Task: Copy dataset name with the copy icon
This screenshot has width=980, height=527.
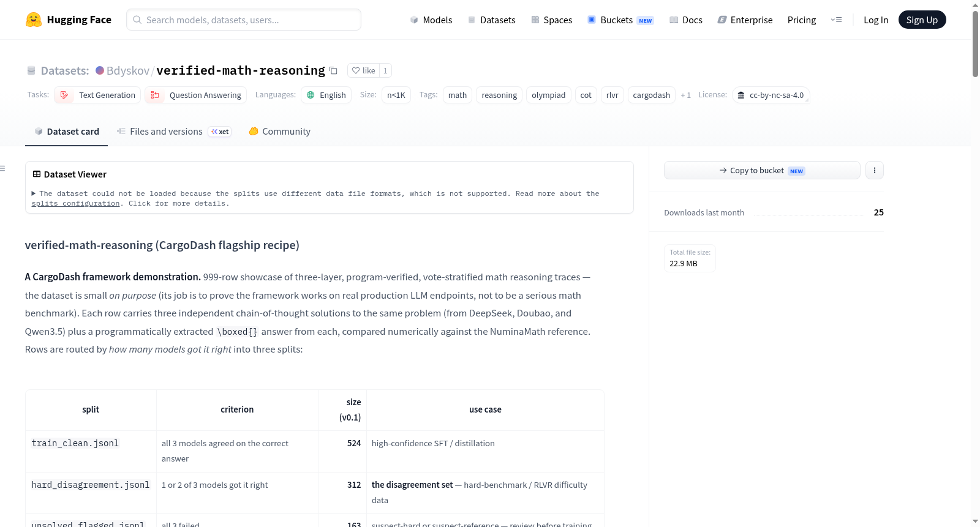Action: pyautogui.click(x=333, y=70)
